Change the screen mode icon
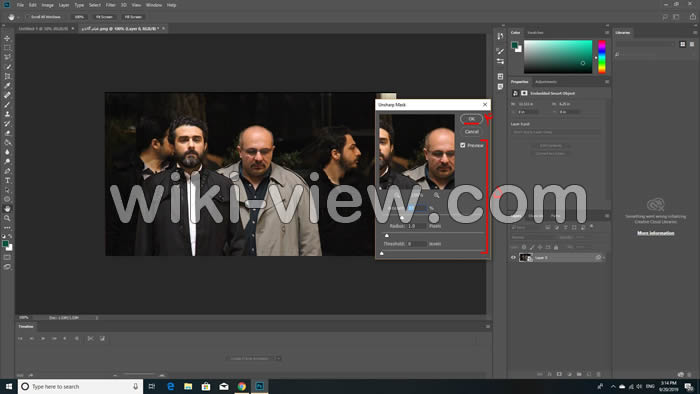 pyautogui.click(x=7, y=267)
